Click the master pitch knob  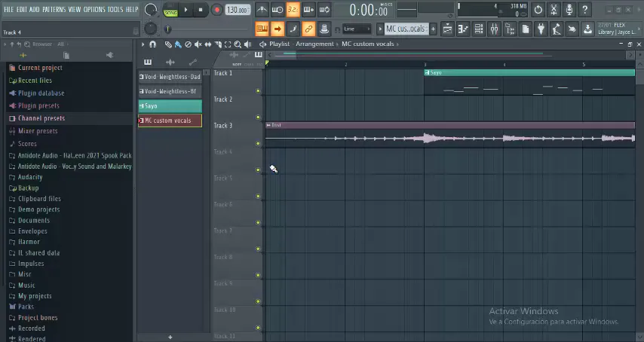pyautogui.click(x=151, y=29)
